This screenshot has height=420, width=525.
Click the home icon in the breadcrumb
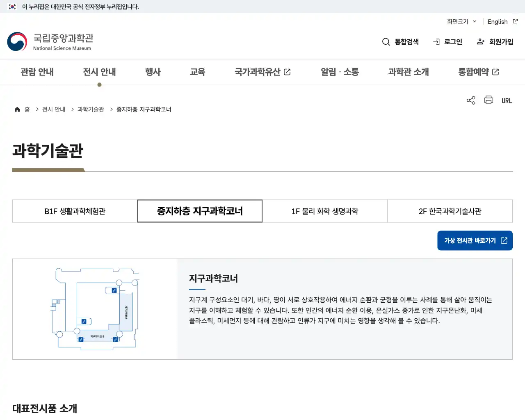(17, 109)
